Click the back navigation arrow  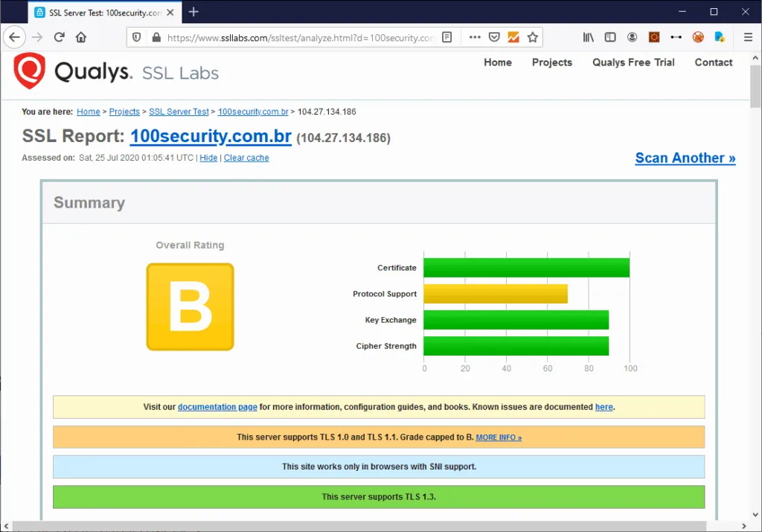point(14,37)
